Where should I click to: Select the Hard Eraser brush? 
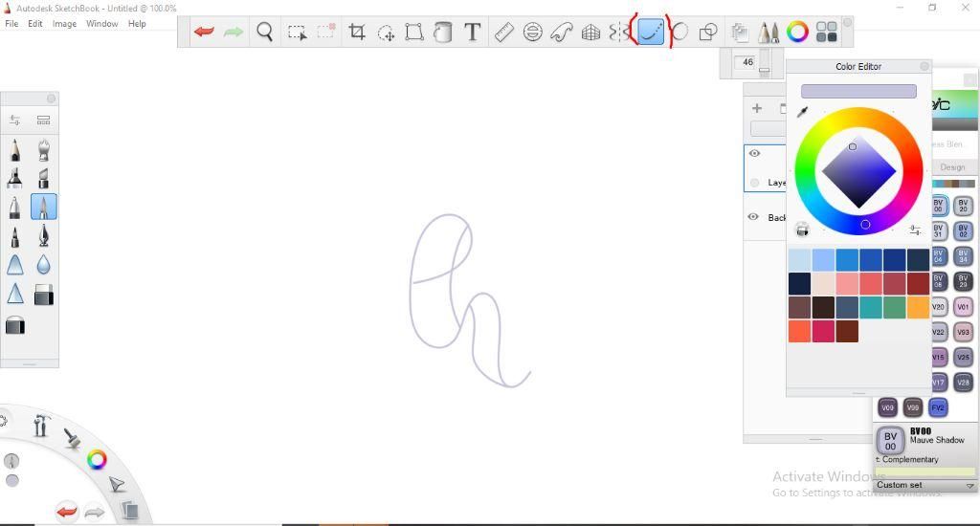click(x=43, y=295)
